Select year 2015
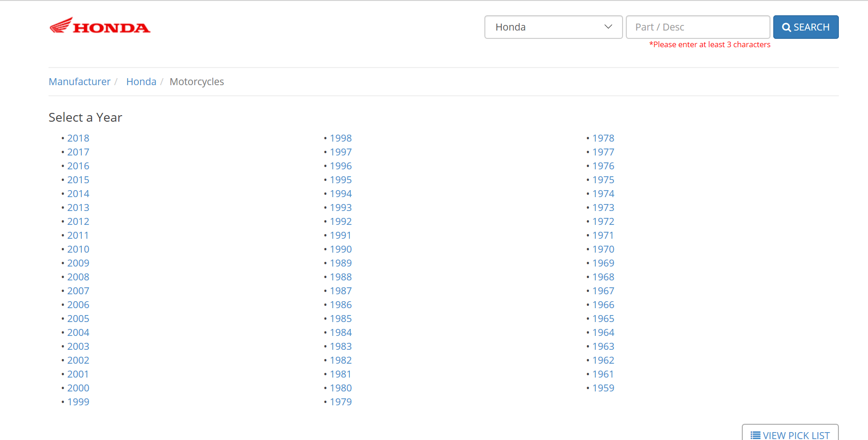This screenshot has height=440, width=868. coord(78,180)
